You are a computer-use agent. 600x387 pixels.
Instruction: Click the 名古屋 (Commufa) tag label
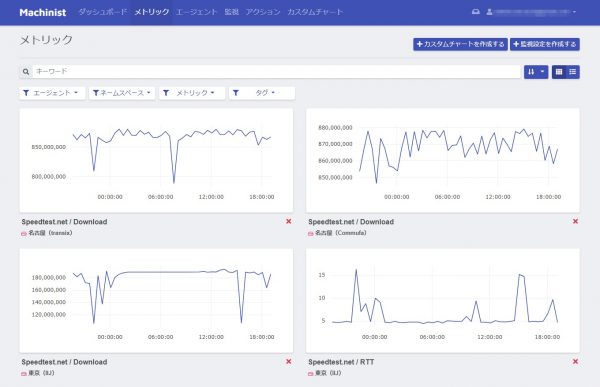click(337, 233)
